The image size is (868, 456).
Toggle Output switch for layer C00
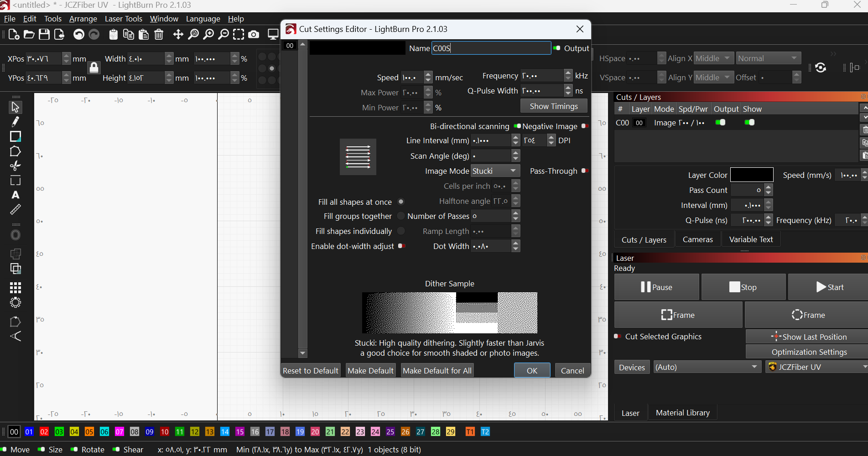click(x=721, y=122)
